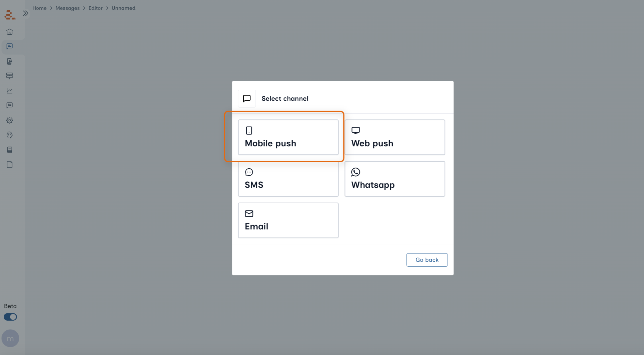Open the AI assistant head icon
The width and height of the screenshot is (644, 355).
[9, 135]
